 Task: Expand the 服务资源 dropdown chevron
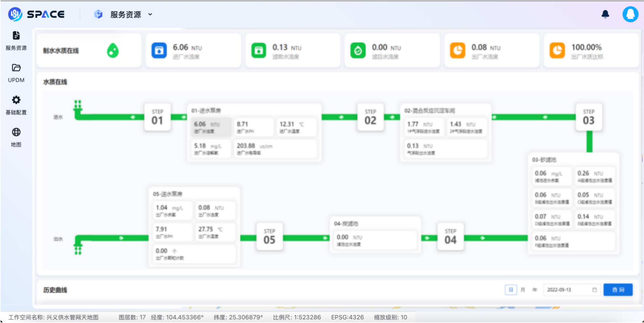click(x=150, y=15)
